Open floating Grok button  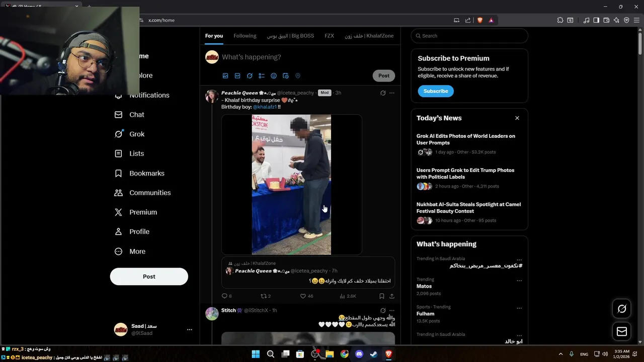[x=622, y=309]
